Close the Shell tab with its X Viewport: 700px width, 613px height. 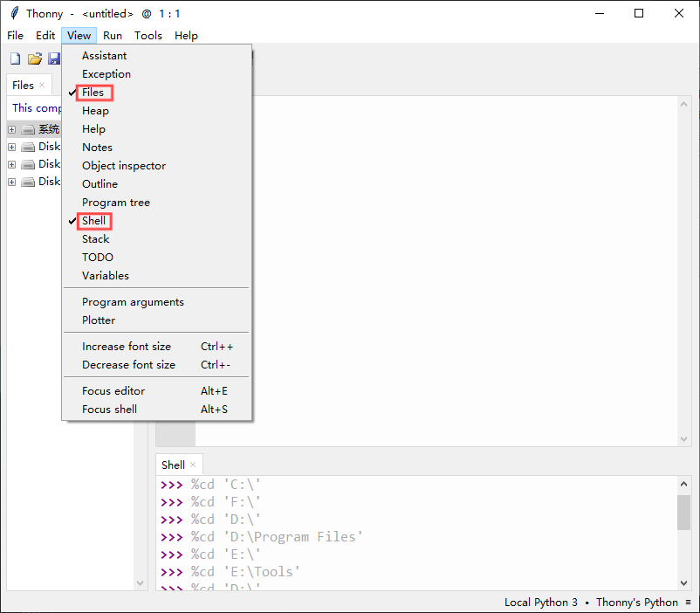(193, 465)
